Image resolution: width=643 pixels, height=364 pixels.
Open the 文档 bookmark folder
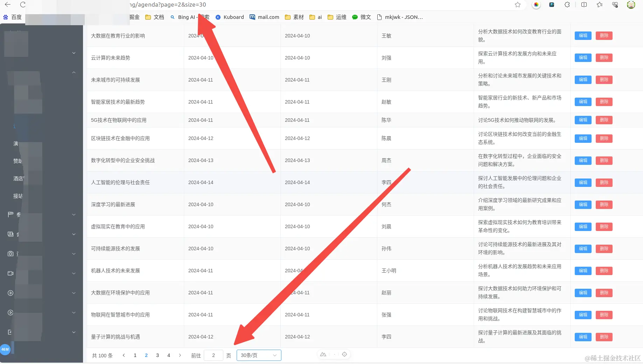[x=154, y=17]
